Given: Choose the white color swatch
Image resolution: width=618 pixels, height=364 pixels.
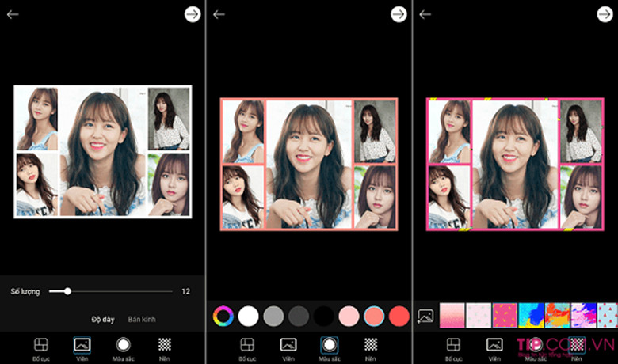Looking at the screenshot, I should tap(248, 316).
